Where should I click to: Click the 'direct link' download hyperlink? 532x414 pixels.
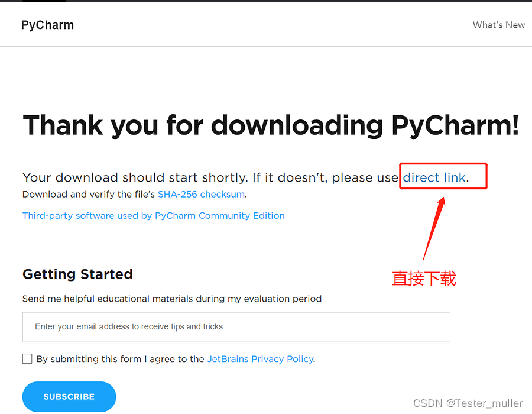pos(434,177)
